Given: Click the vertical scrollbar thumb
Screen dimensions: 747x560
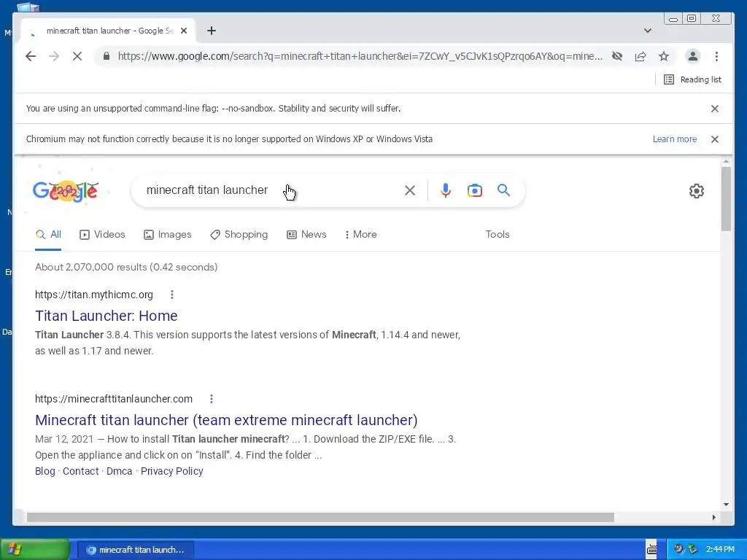Looking at the screenshot, I should [x=726, y=198].
